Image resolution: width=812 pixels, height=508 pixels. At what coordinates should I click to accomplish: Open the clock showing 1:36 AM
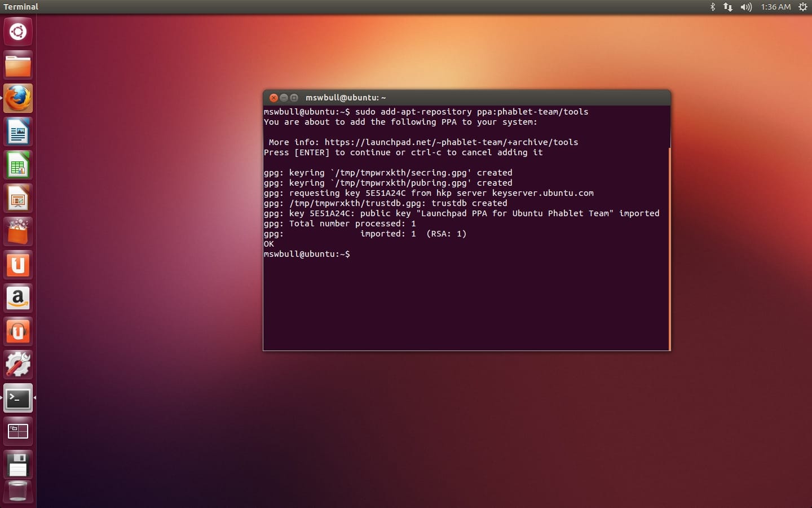(x=775, y=7)
